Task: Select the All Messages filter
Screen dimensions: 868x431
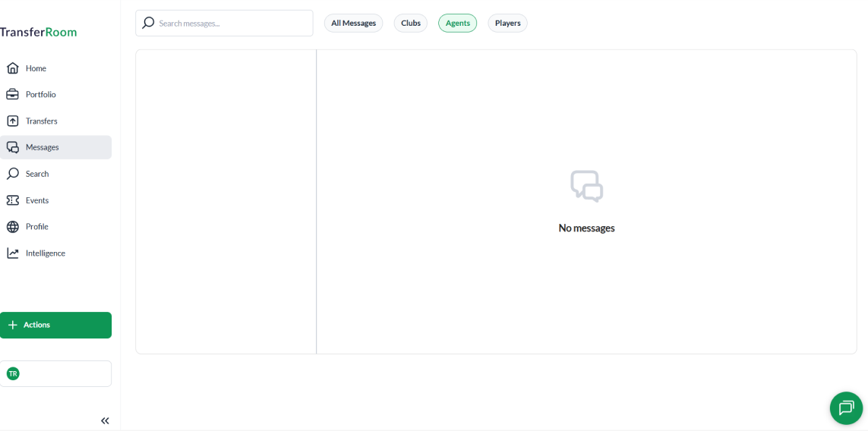Action: point(353,24)
